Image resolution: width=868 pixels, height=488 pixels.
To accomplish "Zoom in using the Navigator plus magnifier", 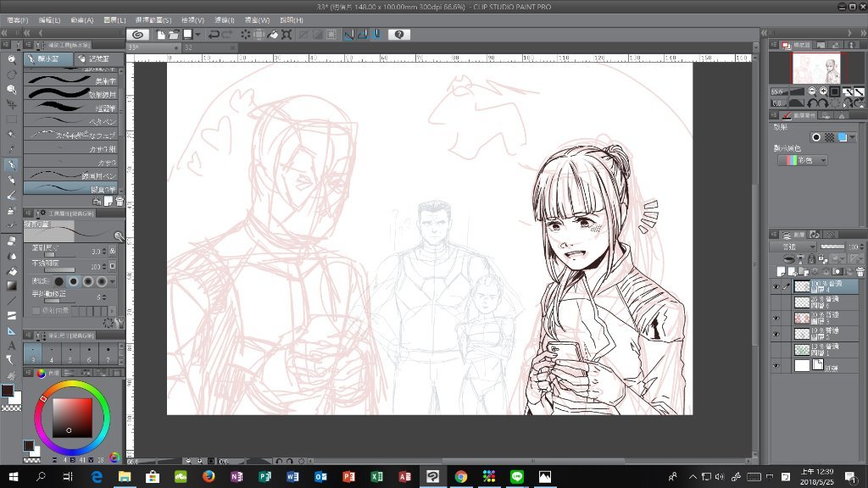I will (823, 91).
